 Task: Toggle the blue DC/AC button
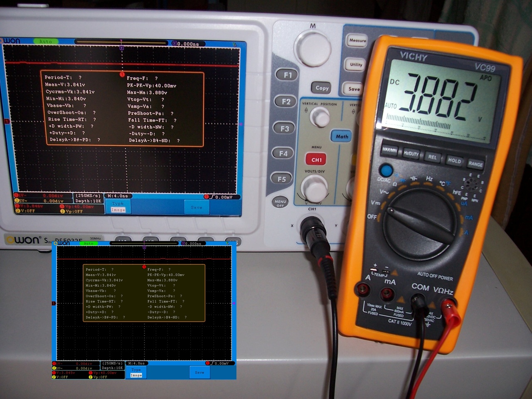[386, 170]
